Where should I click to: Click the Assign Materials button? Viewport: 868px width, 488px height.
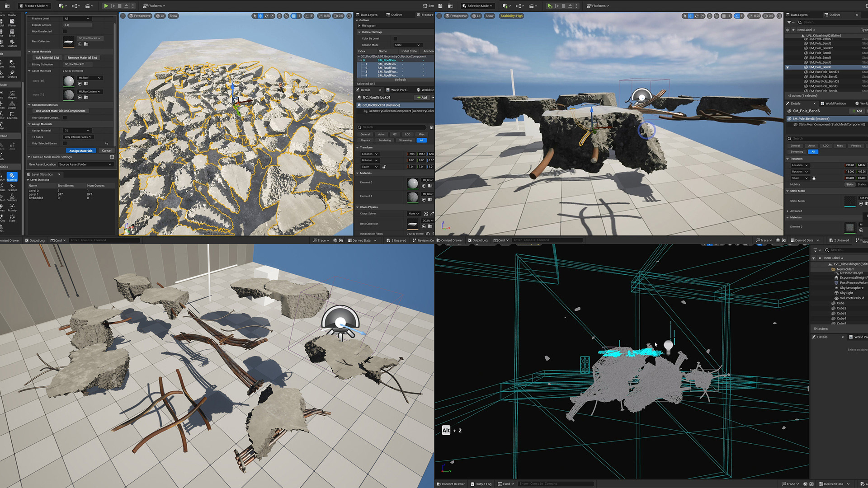[80, 150]
